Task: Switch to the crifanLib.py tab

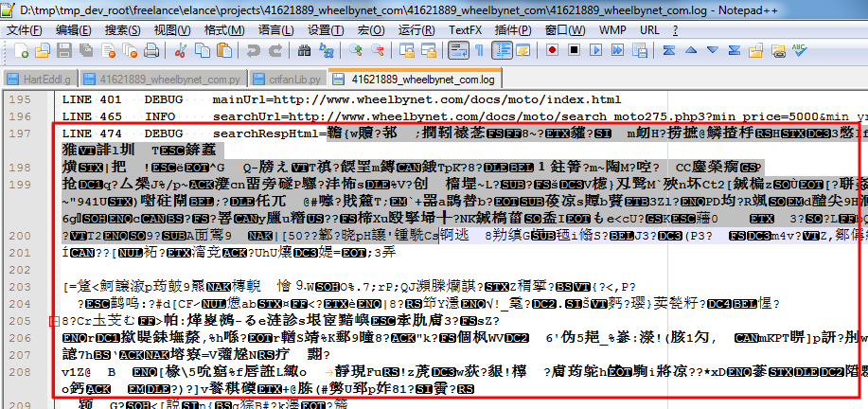Action: (288, 80)
